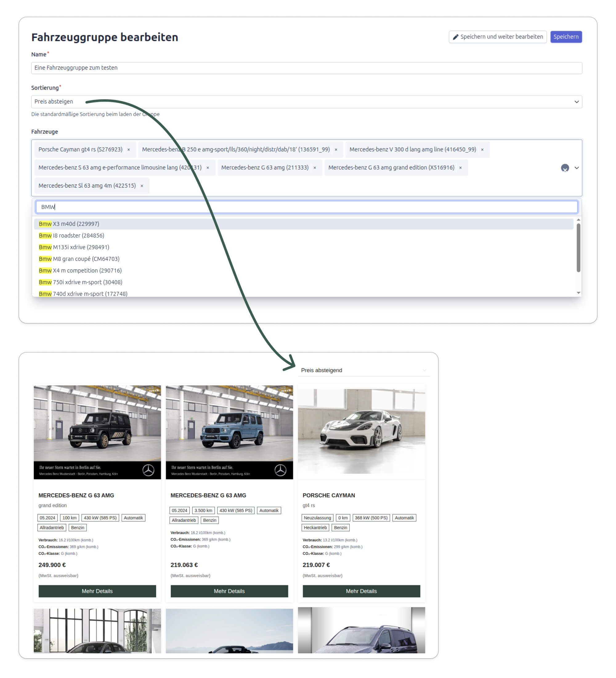This screenshot has height=678, width=616.
Task: Open Preis absteigend sort dropdown in listing
Action: pos(364,370)
